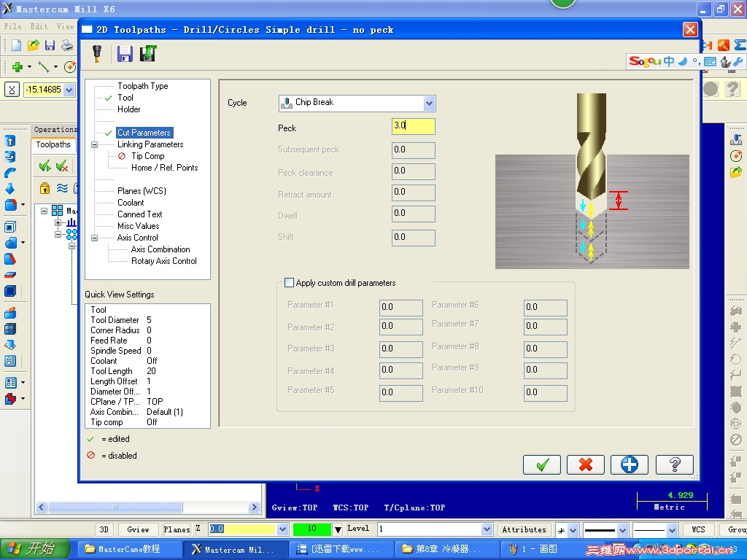Viewport: 747px width, 560px height.
Task: Click Save icon in Mastercam main toolbar
Action: pyautogui.click(x=50, y=45)
